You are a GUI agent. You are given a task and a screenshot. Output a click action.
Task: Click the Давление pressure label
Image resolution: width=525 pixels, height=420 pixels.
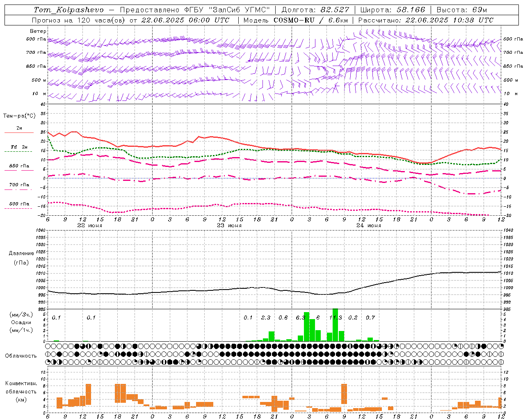pyautogui.click(x=21, y=253)
